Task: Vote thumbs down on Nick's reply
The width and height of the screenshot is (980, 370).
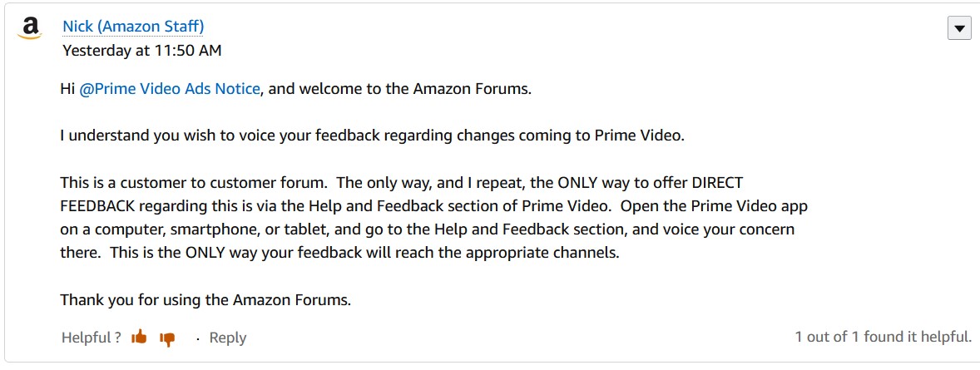Action: (167, 338)
